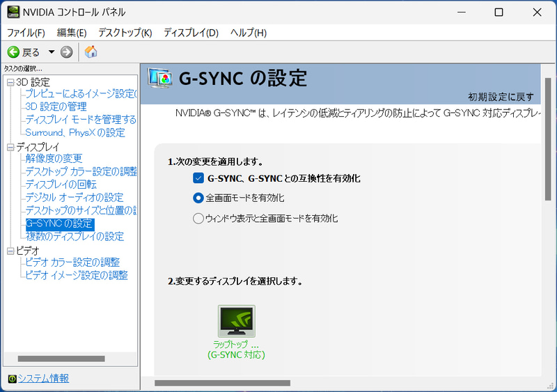The width and height of the screenshot is (557, 392).
Task: Open デジタル オーディオの設定 item
Action: tap(74, 198)
